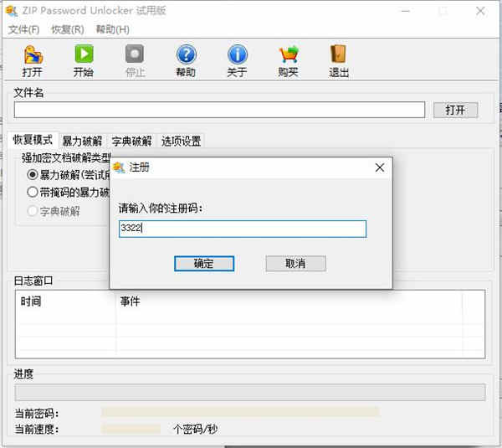Screen dimensions: 502x448
Task: Click the 文件名 file path field
Action: pyautogui.click(x=219, y=110)
